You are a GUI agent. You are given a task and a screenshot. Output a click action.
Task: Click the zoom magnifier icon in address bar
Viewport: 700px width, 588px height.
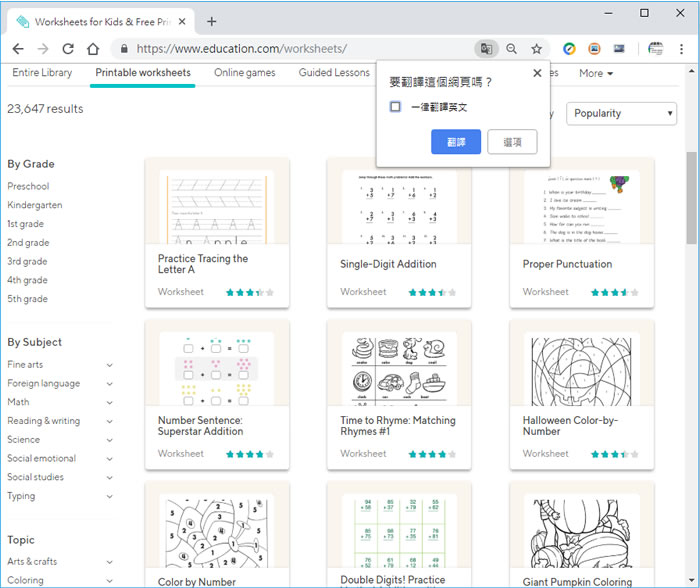coord(511,48)
